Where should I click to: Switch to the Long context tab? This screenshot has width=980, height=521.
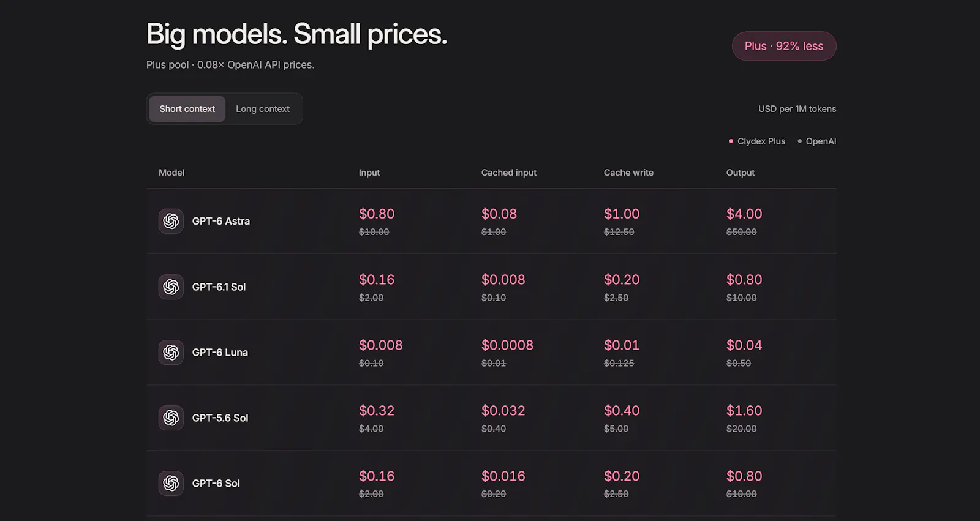coord(263,109)
